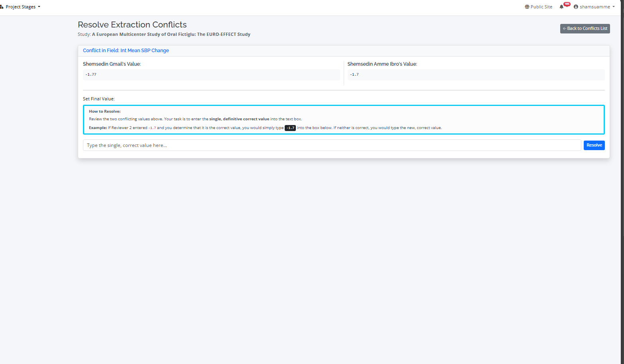This screenshot has height=364, width=624.
Task: Open the Public Site link text
Action: click(x=541, y=7)
